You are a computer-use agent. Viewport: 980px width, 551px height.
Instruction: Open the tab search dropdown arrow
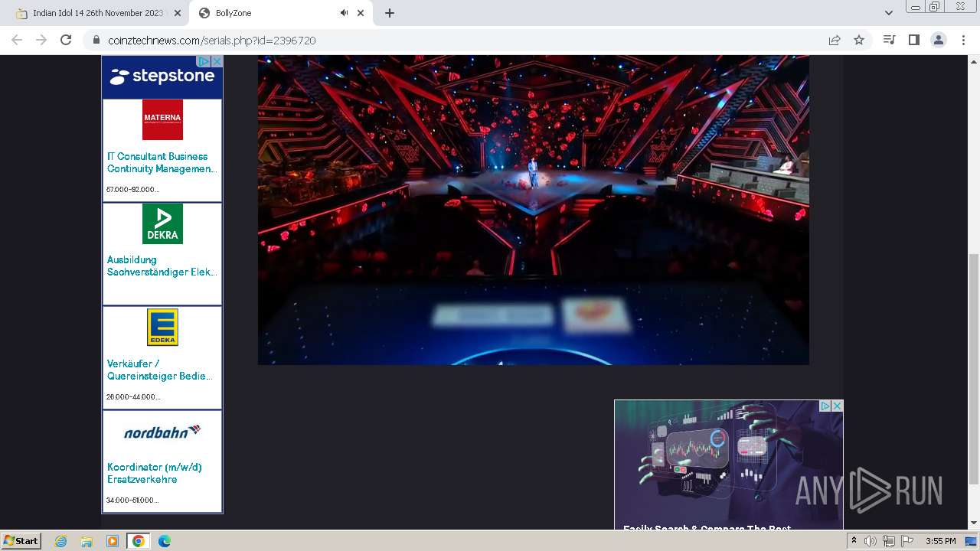[888, 13]
